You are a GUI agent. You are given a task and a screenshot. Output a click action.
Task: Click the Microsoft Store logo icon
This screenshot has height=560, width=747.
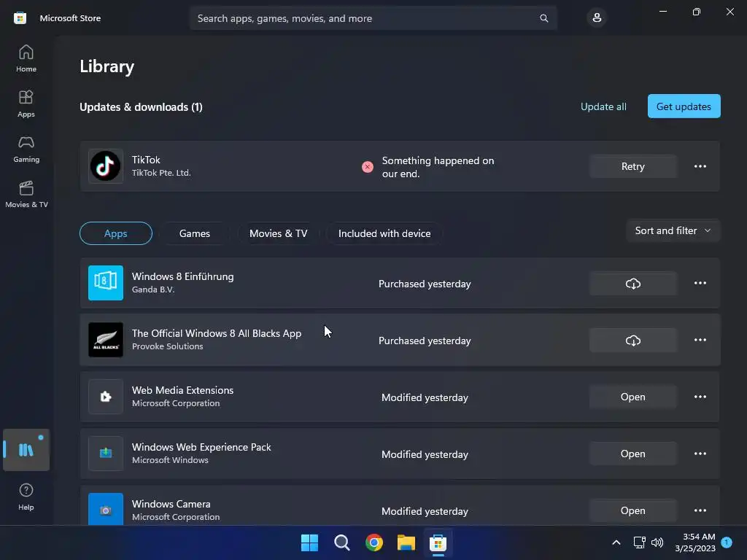coord(20,18)
